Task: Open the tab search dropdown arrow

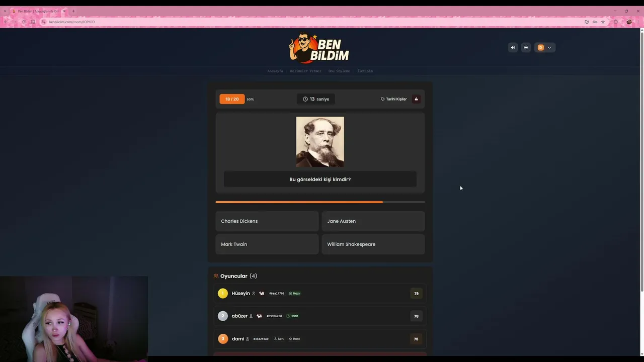Action: (5, 11)
